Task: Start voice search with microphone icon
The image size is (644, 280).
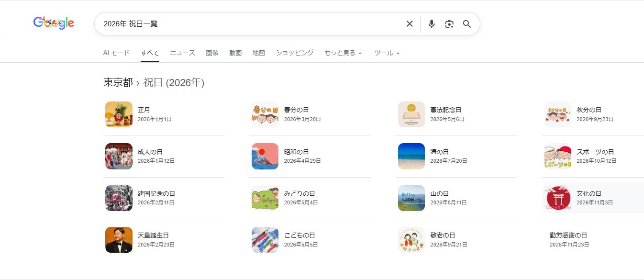Action: 432,24
